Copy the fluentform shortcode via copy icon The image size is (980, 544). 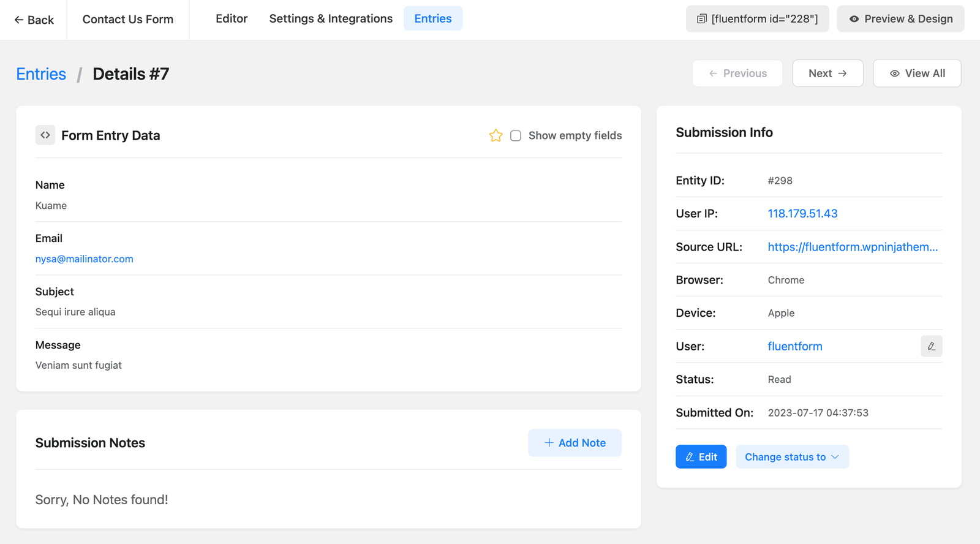pos(702,19)
